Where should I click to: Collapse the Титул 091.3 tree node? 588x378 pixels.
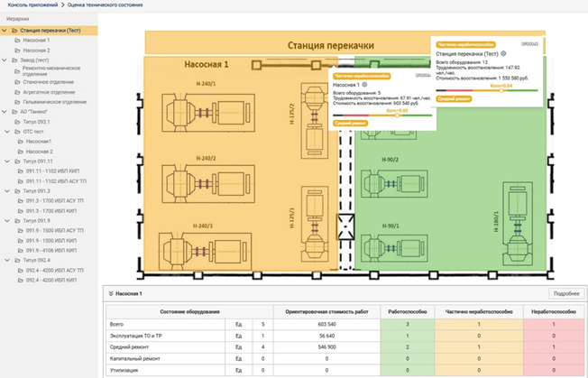coord(7,191)
